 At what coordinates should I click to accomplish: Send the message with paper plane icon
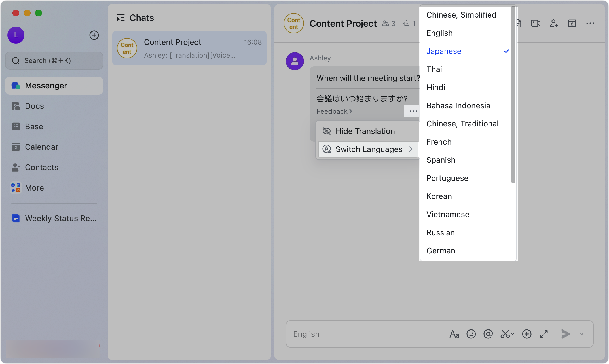pos(566,334)
